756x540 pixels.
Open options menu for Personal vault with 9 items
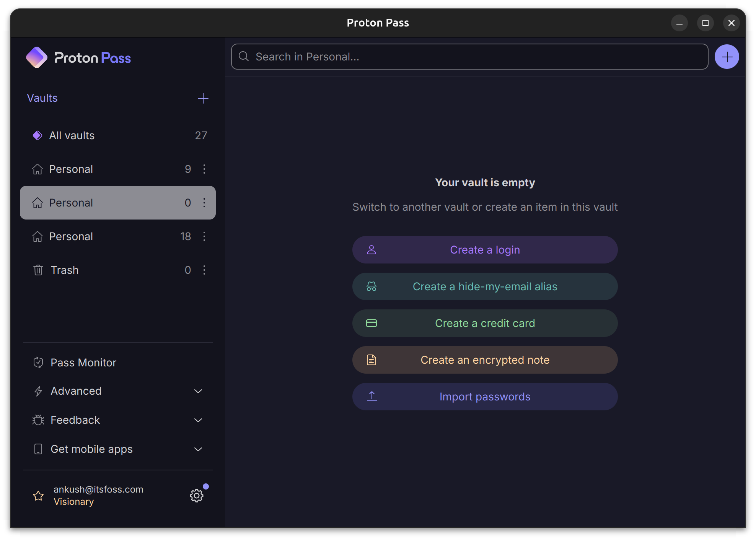pos(204,169)
